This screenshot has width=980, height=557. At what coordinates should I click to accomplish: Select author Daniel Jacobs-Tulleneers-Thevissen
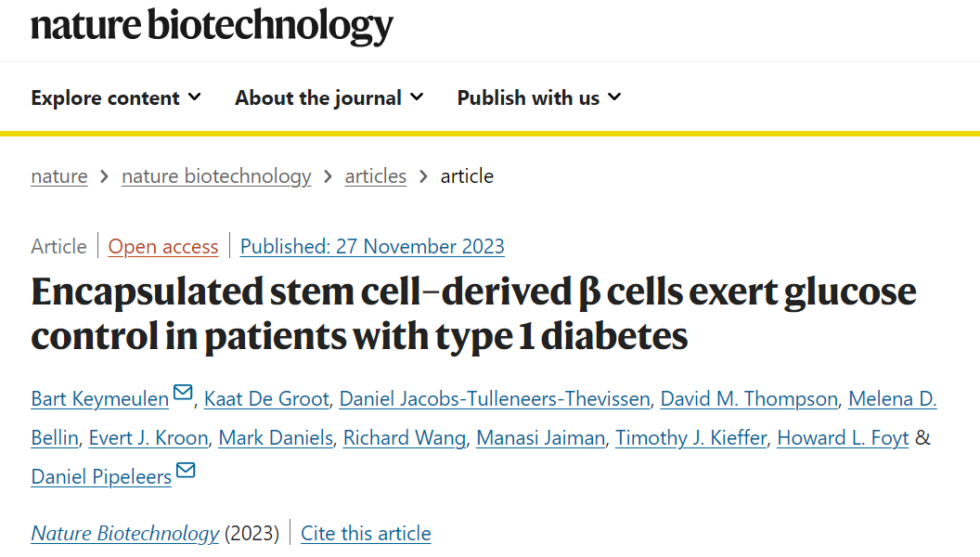pyautogui.click(x=495, y=399)
